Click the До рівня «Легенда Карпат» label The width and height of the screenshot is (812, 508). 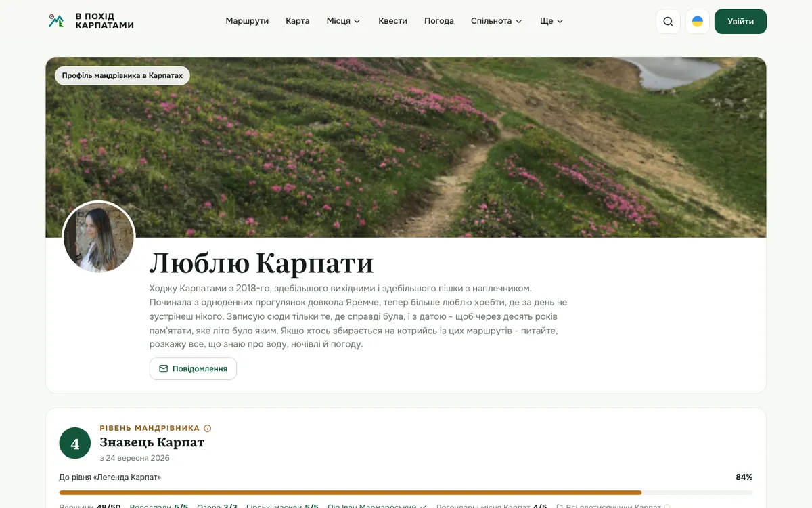(x=110, y=477)
